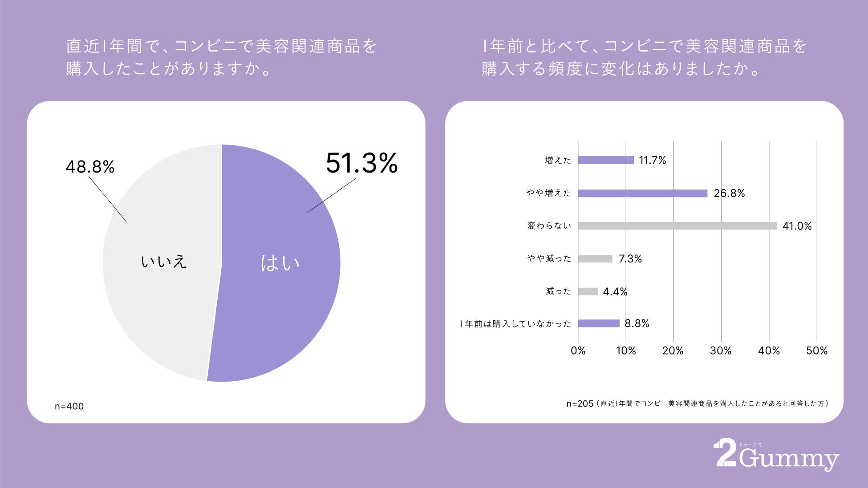The image size is (868, 488).
Task: Click the left chart question title
Action: (x=222, y=57)
